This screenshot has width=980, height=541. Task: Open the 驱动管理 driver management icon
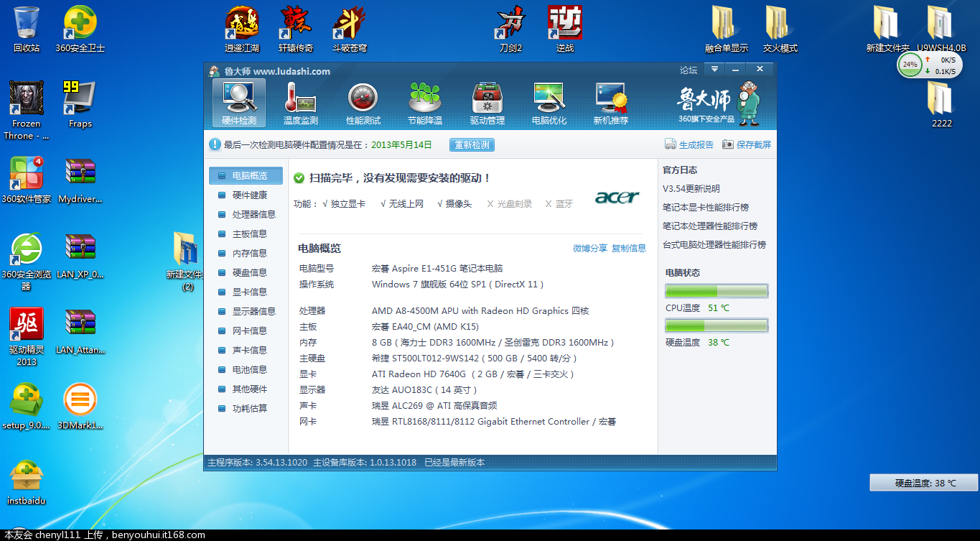pos(487,103)
